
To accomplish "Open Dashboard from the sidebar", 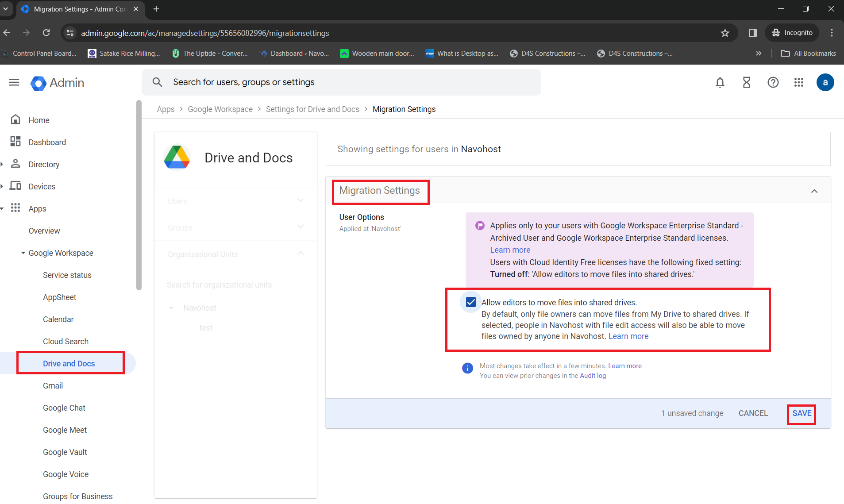I will (x=47, y=142).
